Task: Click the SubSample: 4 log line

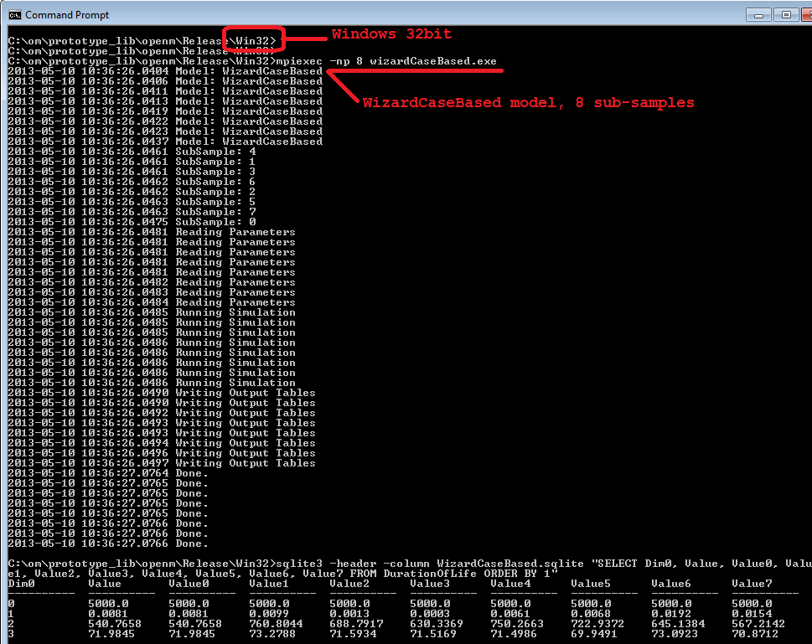Action: [x=132, y=152]
